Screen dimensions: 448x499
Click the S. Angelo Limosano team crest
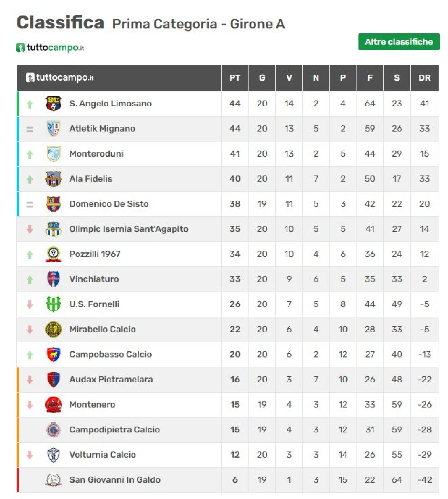click(x=54, y=104)
